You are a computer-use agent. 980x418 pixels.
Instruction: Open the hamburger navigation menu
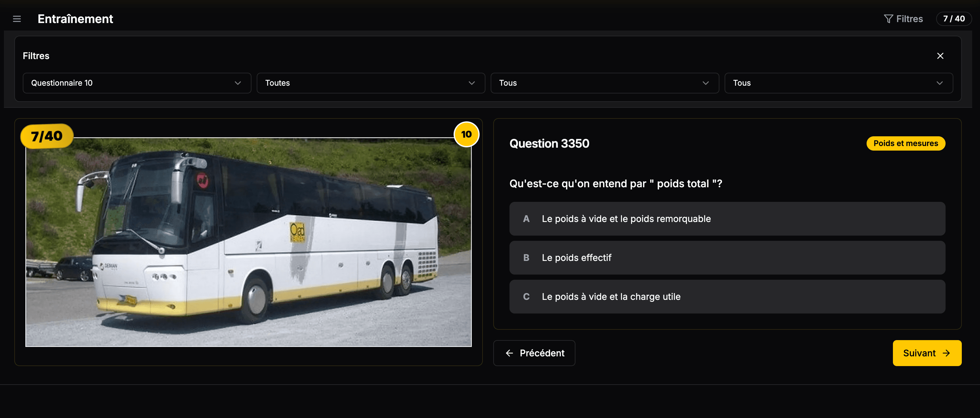pyautogui.click(x=17, y=18)
